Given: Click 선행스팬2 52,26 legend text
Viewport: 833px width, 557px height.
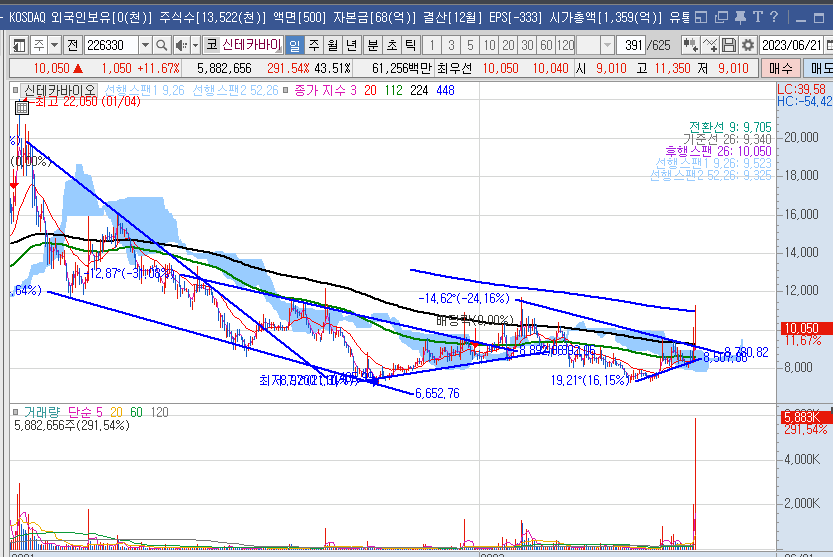Looking at the screenshot, I should pos(235,90).
